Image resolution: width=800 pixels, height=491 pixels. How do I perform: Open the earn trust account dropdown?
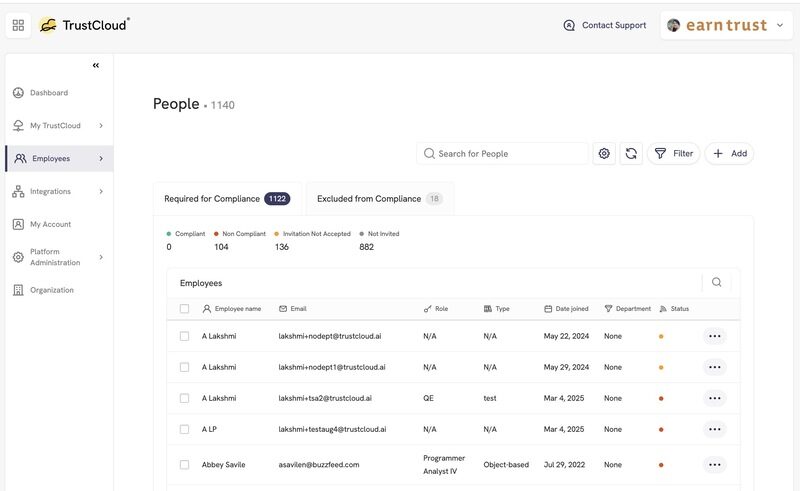pyautogui.click(x=726, y=25)
